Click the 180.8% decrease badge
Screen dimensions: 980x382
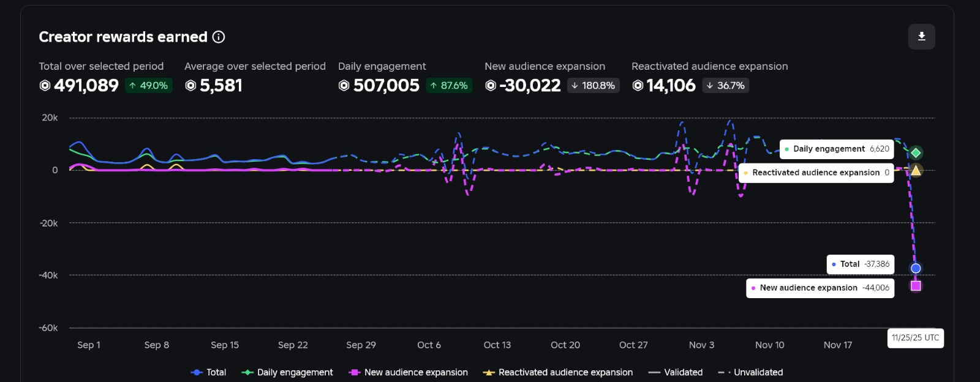[593, 86]
